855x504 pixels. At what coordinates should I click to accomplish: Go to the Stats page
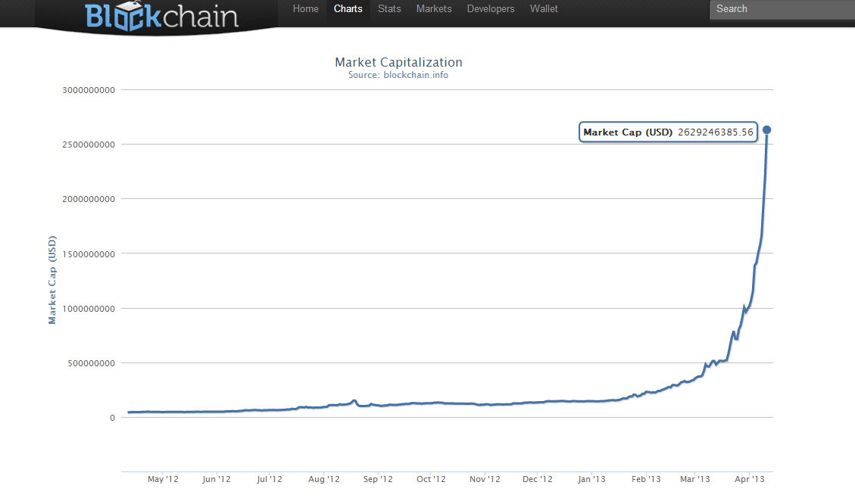(x=389, y=9)
